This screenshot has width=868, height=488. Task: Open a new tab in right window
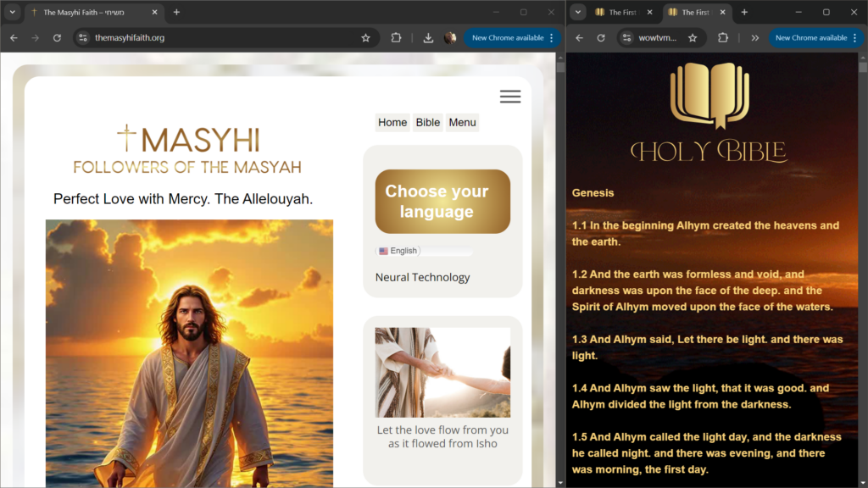744,12
